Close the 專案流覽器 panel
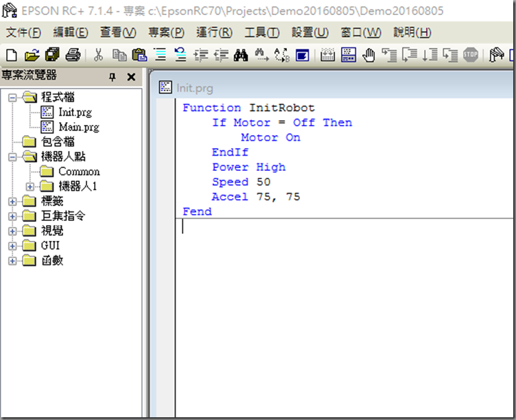 131,77
